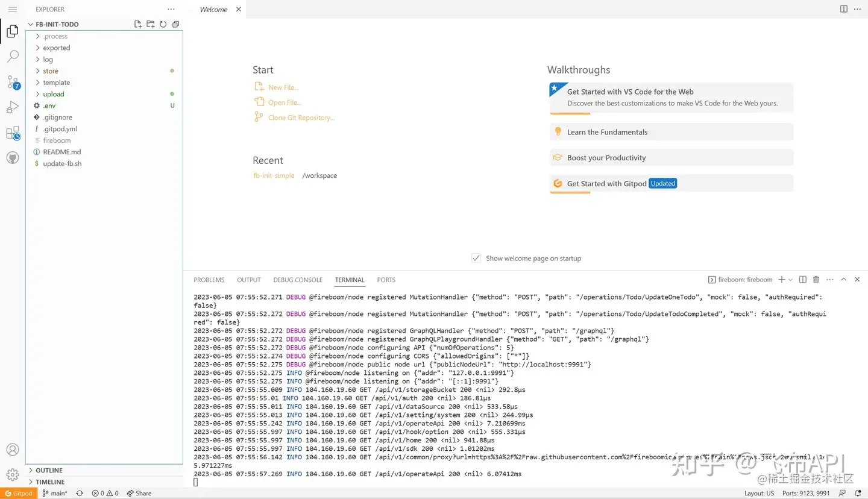
Task: Click the Open File... link
Action: click(285, 102)
